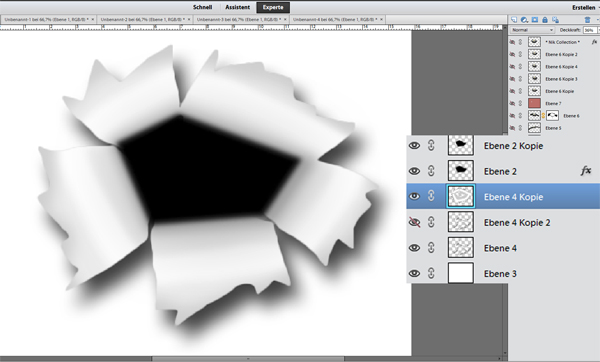Click the add layer mask icon
This screenshot has height=362, width=600.
click(535, 20)
